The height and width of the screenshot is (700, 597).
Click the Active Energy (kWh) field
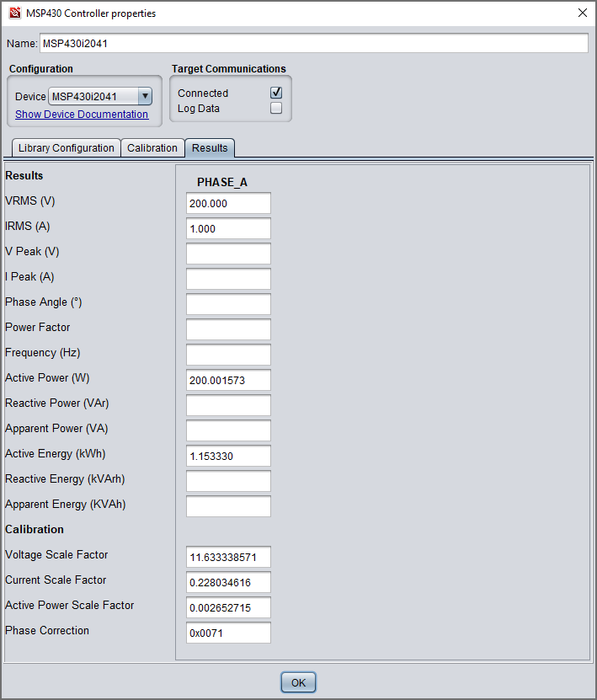(228, 456)
